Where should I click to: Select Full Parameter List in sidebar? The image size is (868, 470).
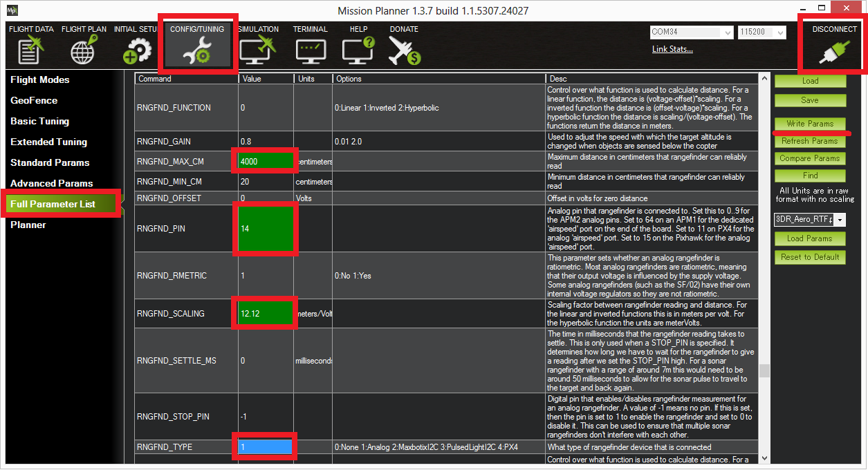coord(53,204)
